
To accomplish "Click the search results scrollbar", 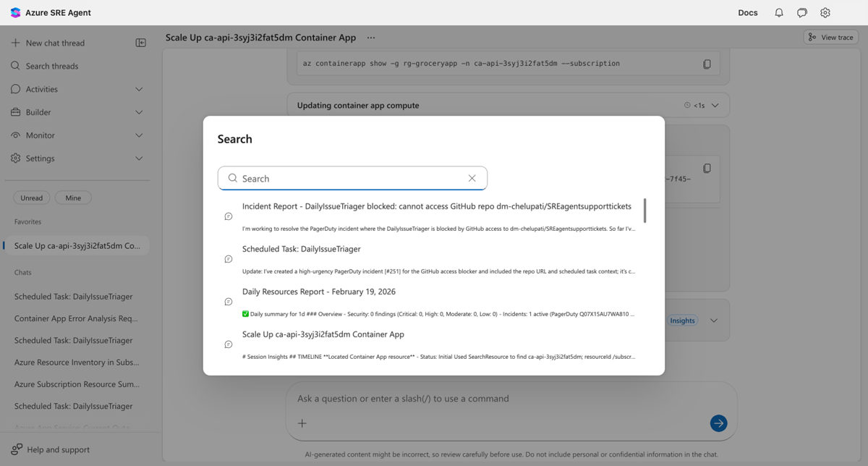I will point(644,210).
